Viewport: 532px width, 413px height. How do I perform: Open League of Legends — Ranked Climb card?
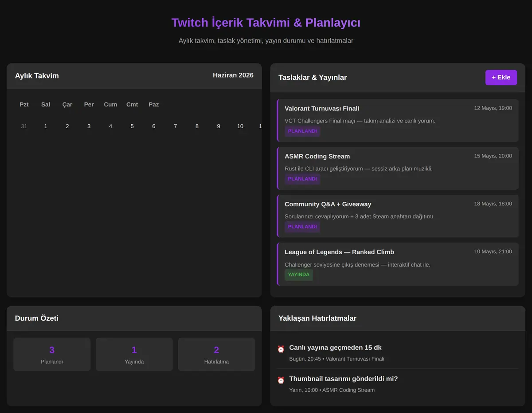(x=398, y=264)
